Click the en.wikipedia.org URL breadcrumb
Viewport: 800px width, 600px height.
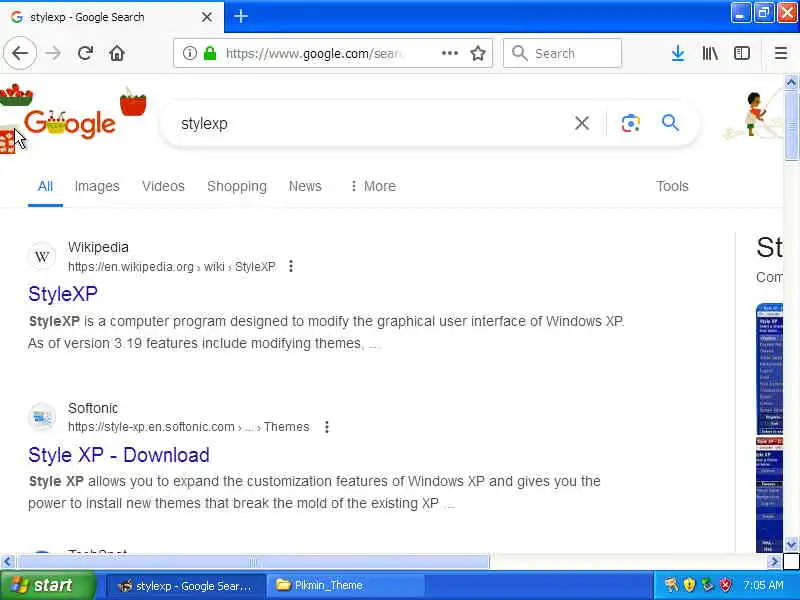(172, 267)
